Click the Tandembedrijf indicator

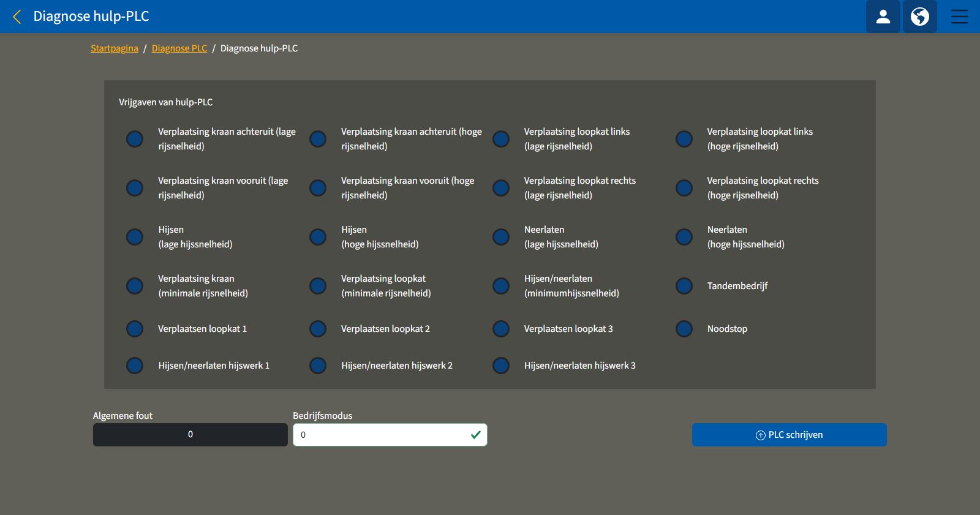click(684, 286)
